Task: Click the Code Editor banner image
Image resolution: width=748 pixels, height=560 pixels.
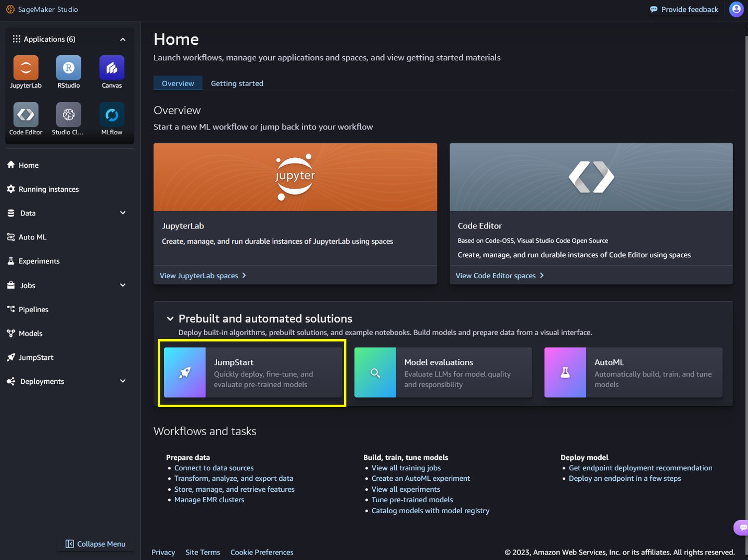Action: click(x=591, y=177)
